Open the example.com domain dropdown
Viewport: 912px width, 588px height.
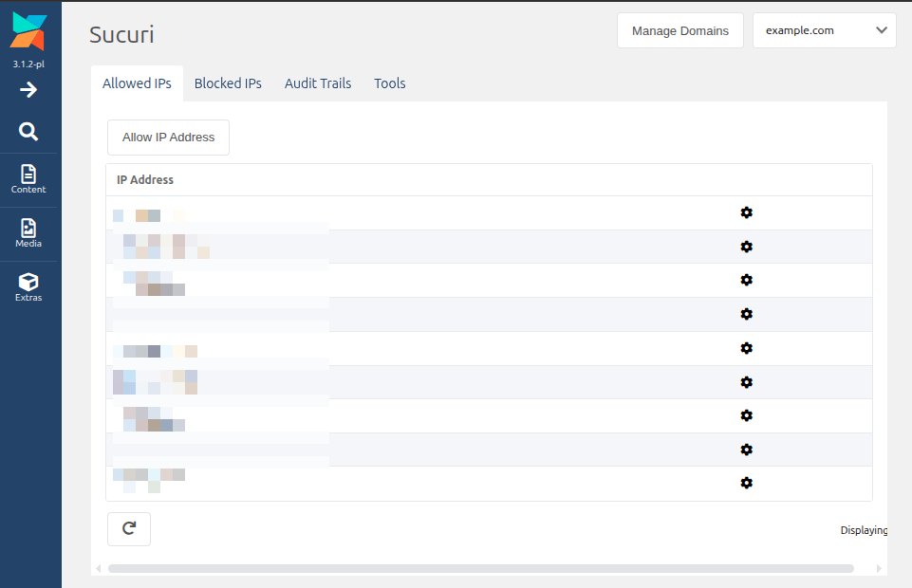824,30
